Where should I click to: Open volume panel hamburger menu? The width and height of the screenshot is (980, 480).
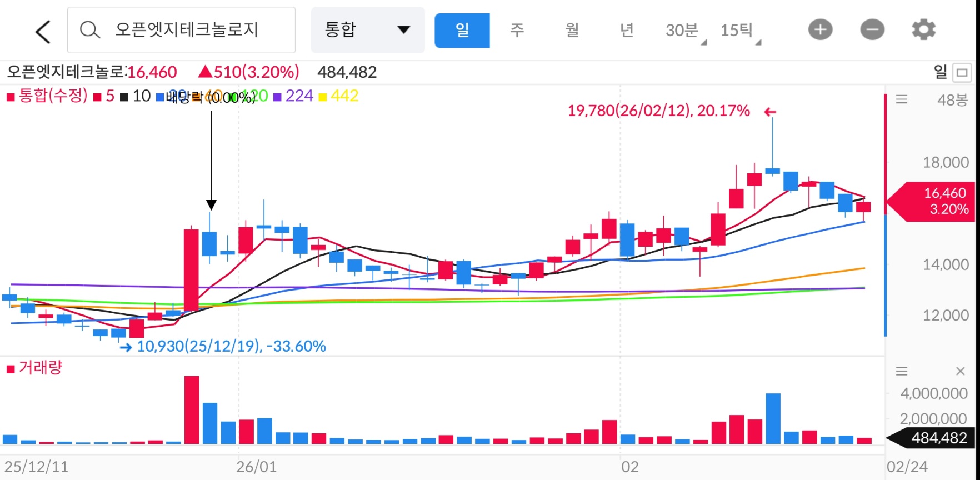pyautogui.click(x=902, y=371)
